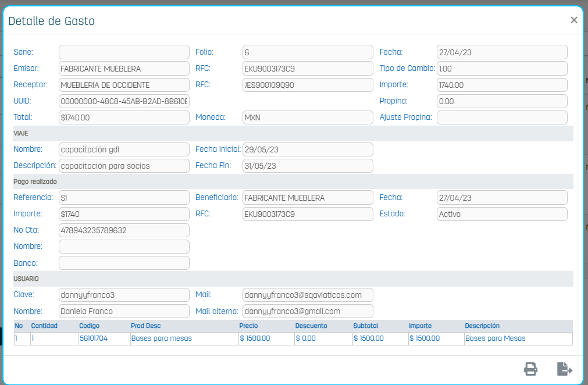Viewport: 588px width, 385px height.
Task: Click the Estado field showing Activo
Action: 501,214
